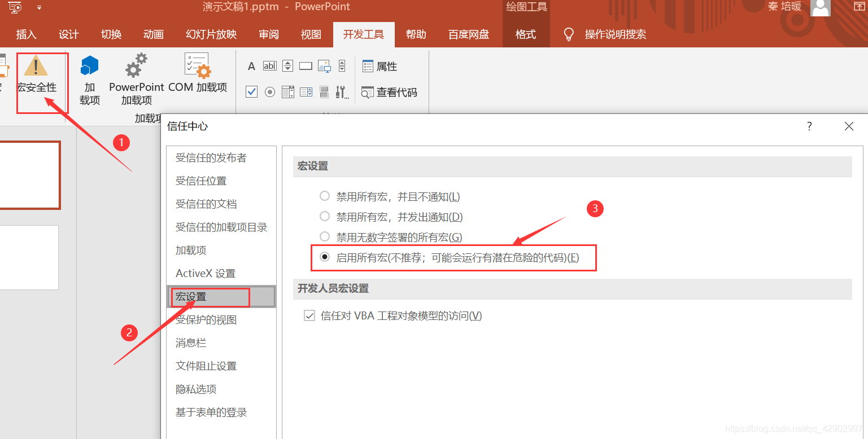Open the 插入 ribbon tab

[x=27, y=34]
